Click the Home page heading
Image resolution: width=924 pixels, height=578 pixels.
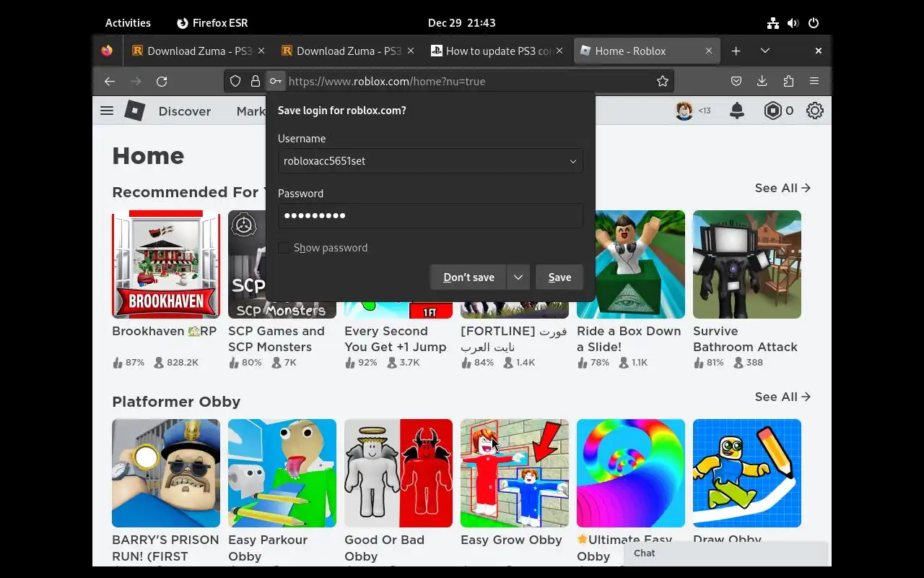pos(148,156)
